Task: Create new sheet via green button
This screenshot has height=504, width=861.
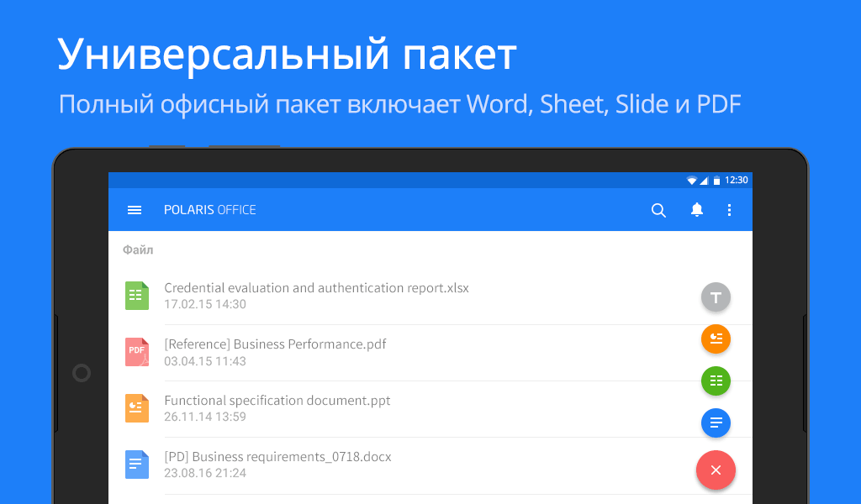Action: [716, 381]
